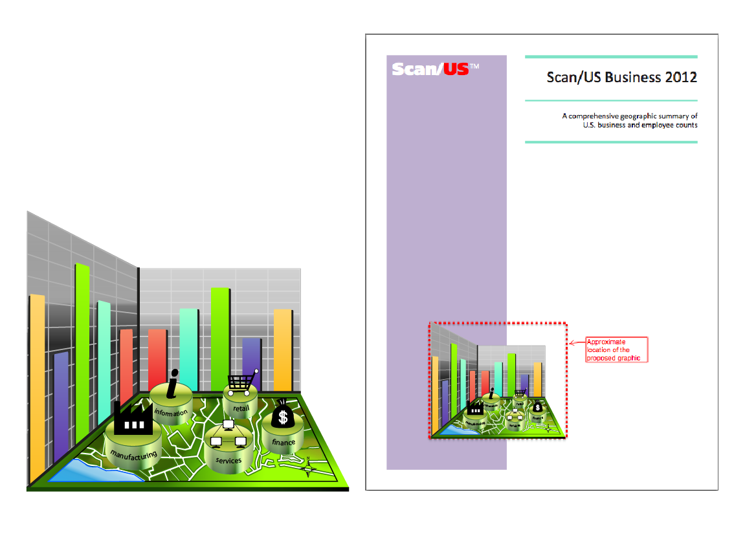Click the 'information' cylinder label
This screenshot has height=541, width=756.
[171, 412]
